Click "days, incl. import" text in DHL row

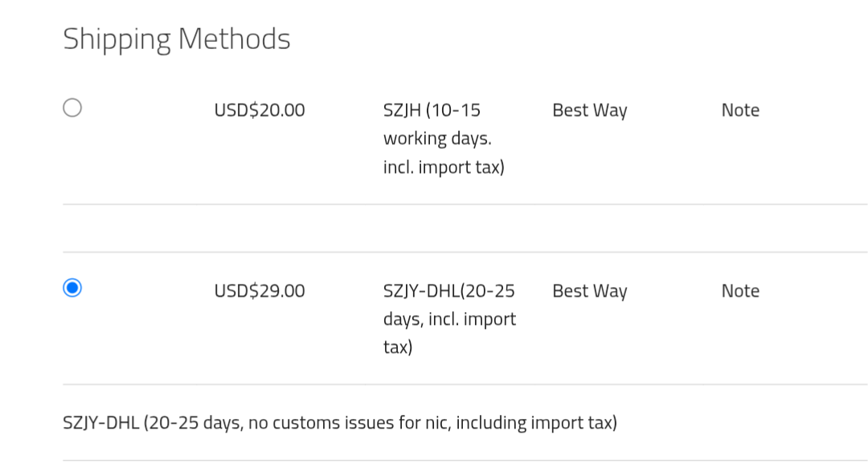tap(449, 319)
